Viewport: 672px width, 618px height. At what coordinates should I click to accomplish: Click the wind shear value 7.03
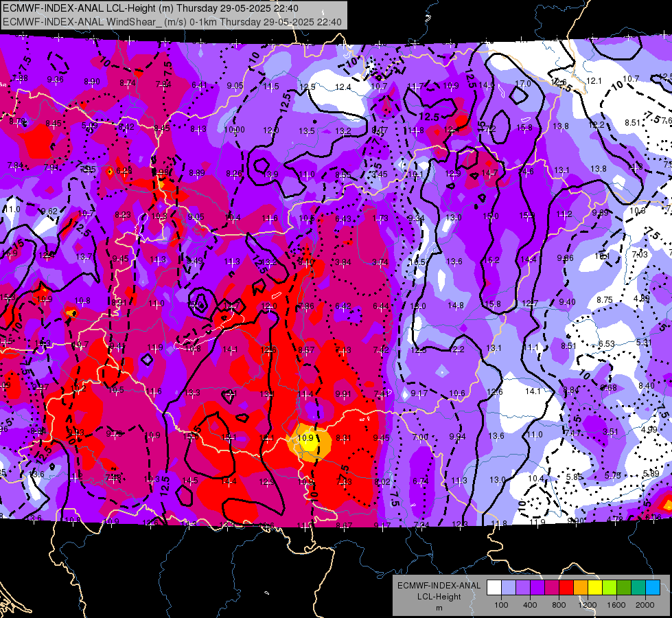(x=640, y=254)
